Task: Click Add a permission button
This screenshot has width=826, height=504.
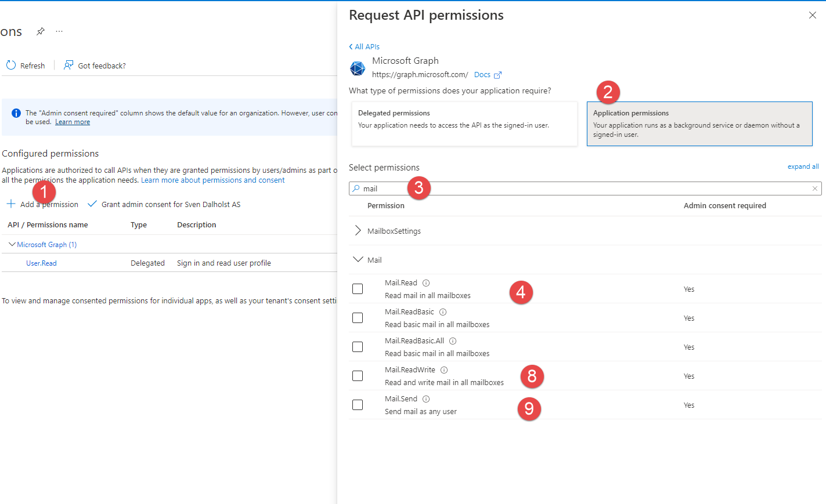Action: click(42, 204)
